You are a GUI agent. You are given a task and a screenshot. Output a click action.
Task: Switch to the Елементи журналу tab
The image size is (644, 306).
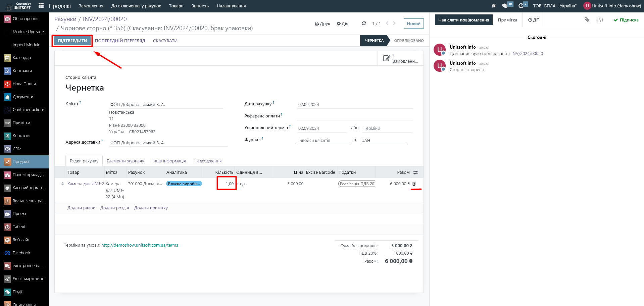(125, 161)
